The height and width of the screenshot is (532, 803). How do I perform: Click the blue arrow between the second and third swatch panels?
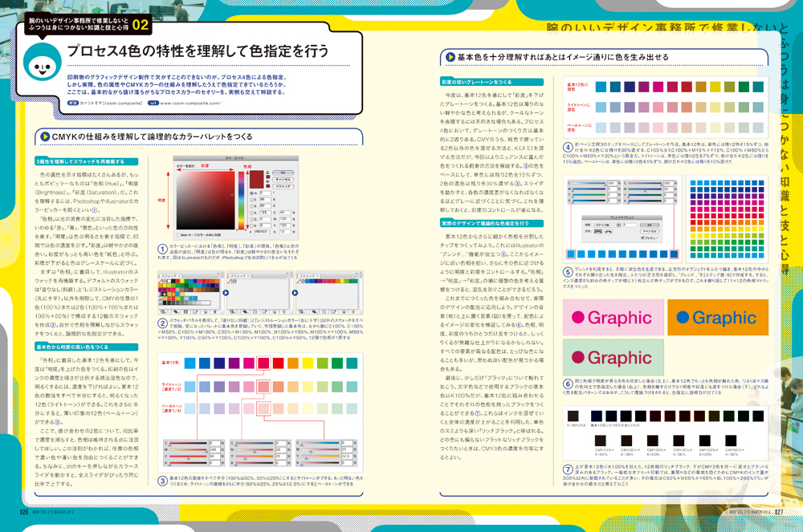click(295, 293)
